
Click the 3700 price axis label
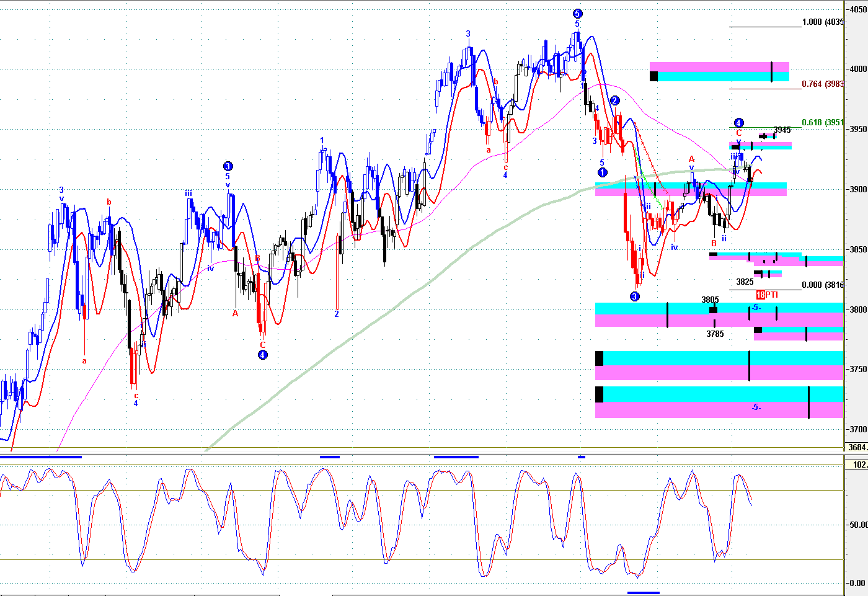click(858, 429)
